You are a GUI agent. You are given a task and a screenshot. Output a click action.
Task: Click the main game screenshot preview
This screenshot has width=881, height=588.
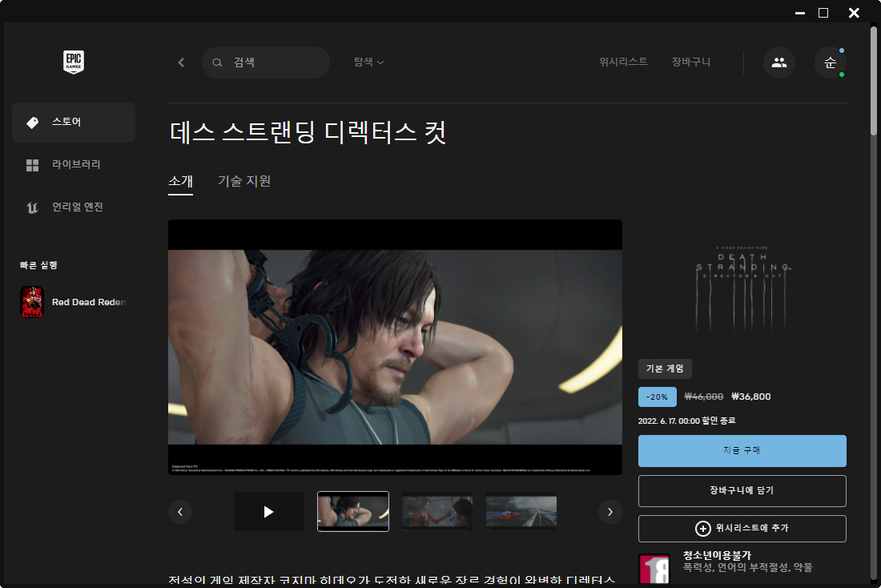395,348
